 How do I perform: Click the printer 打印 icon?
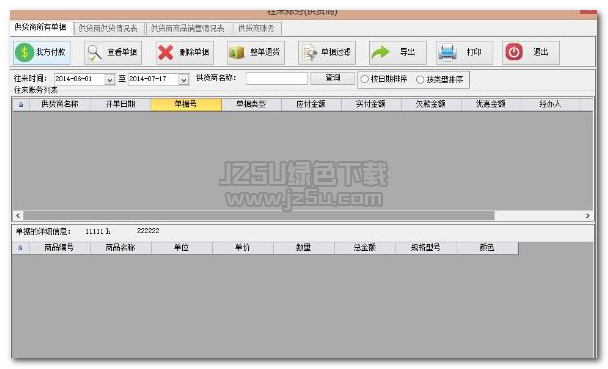(447, 53)
